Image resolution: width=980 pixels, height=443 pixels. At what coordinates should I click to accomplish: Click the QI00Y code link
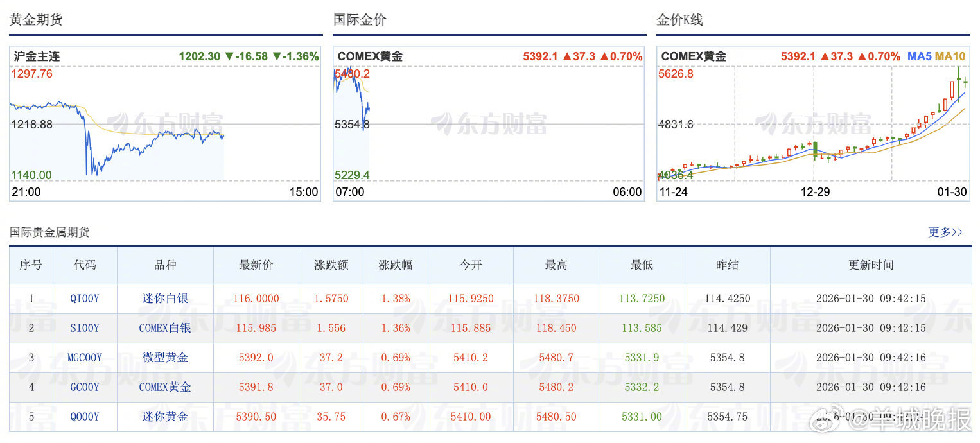(x=84, y=297)
